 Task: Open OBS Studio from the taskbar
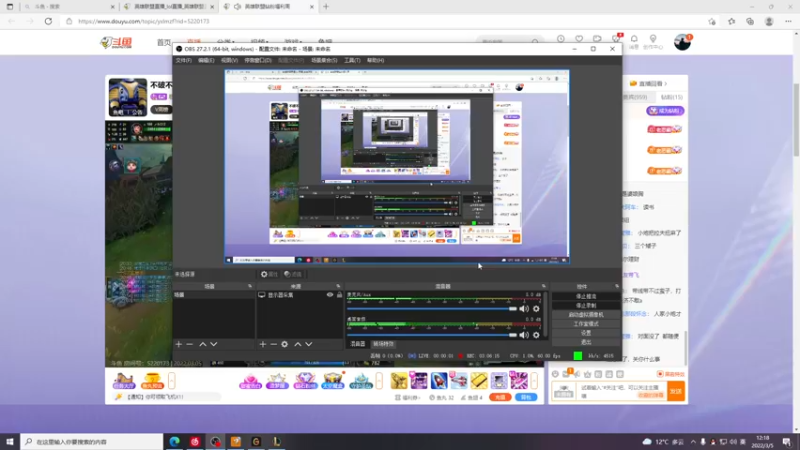(215, 442)
